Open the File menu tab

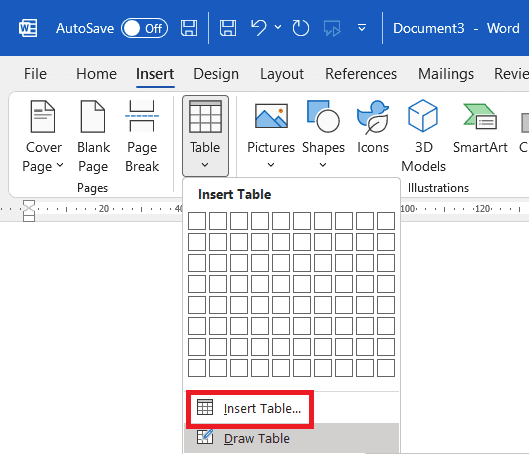click(x=35, y=74)
